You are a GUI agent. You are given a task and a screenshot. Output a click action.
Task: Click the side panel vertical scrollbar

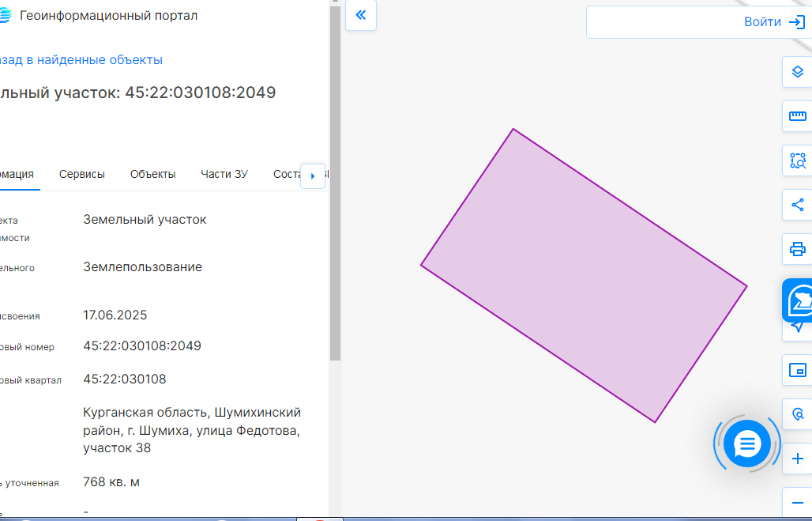335,183
